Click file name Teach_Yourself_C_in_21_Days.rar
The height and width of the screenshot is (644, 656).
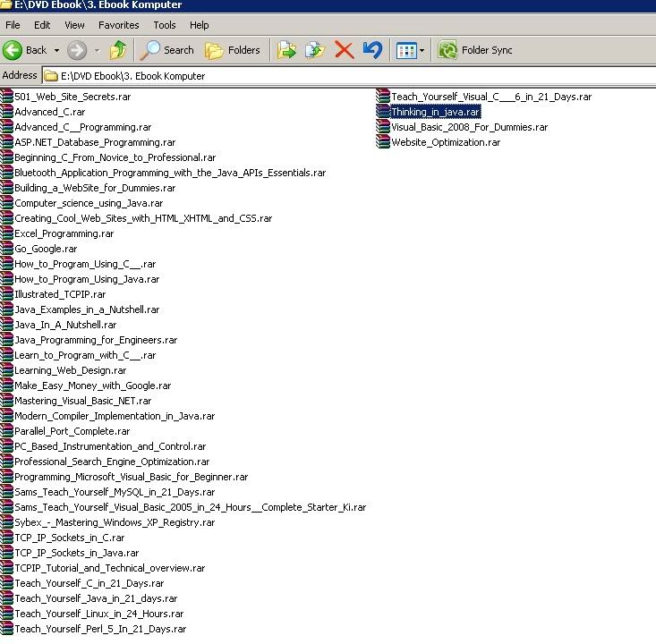[89, 583]
